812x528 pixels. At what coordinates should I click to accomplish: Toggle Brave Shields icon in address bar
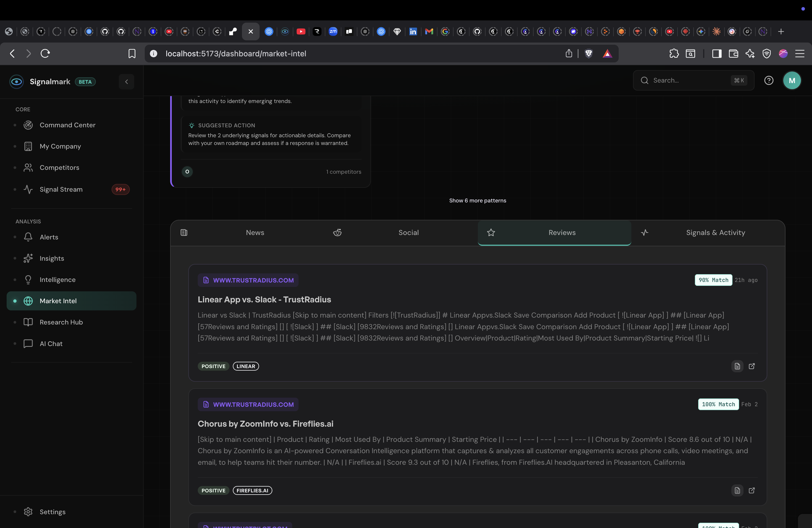click(x=589, y=54)
